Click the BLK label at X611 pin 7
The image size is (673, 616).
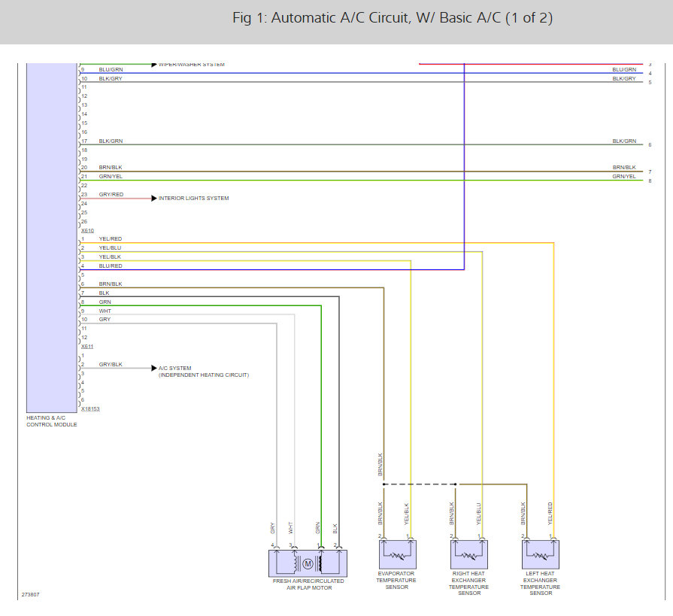click(104, 293)
